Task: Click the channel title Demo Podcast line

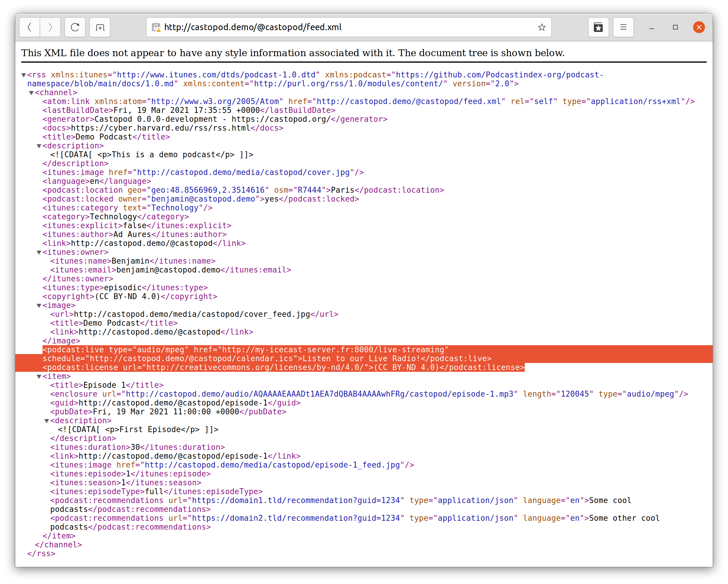Action: pos(106,137)
